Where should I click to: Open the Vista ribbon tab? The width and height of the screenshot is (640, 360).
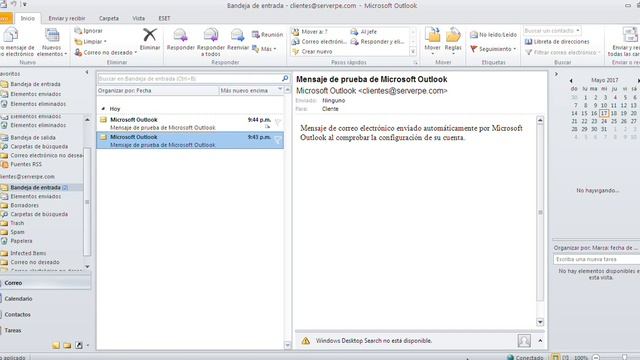(x=139, y=18)
